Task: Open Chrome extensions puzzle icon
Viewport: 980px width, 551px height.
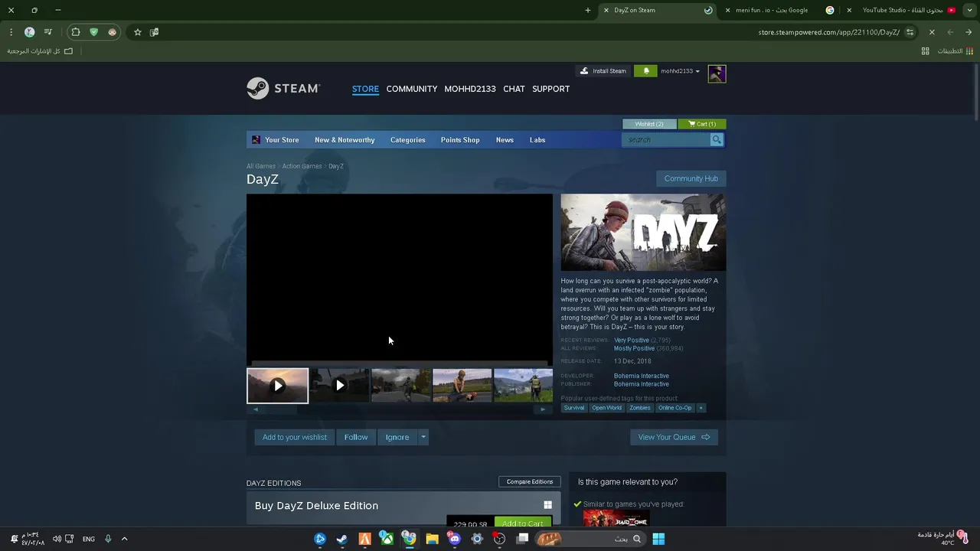Action: 76,32
